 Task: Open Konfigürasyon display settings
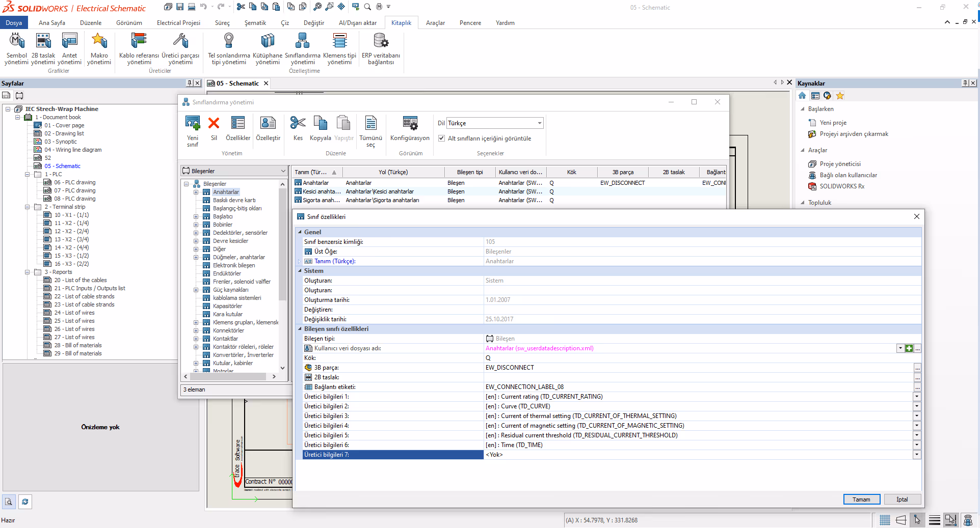point(410,128)
